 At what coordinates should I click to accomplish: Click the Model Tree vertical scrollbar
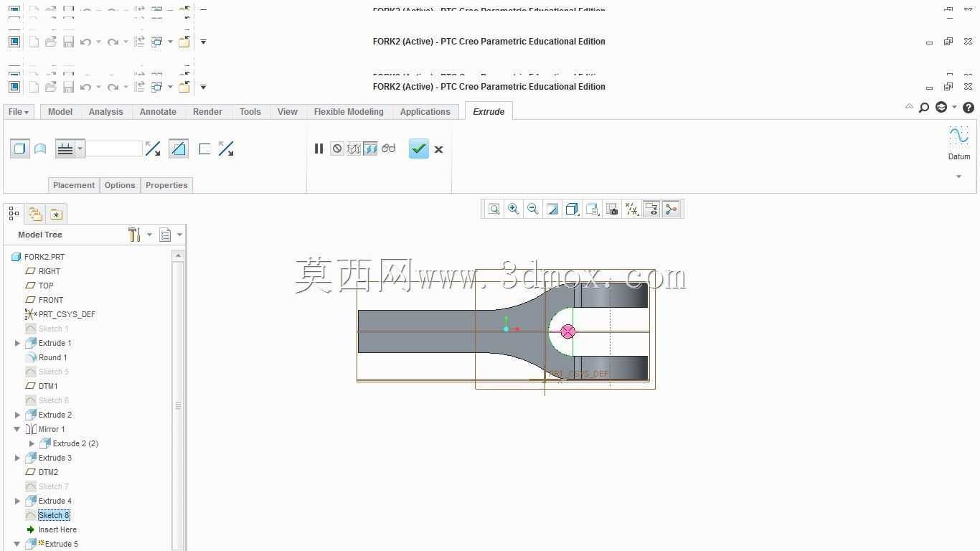coord(178,405)
